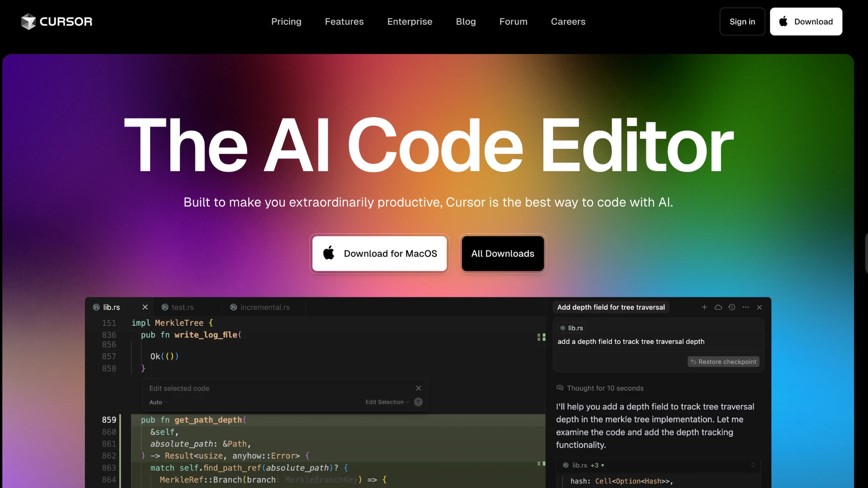Open the Edit Selection dropdown
868x488 pixels.
pyautogui.click(x=387, y=402)
